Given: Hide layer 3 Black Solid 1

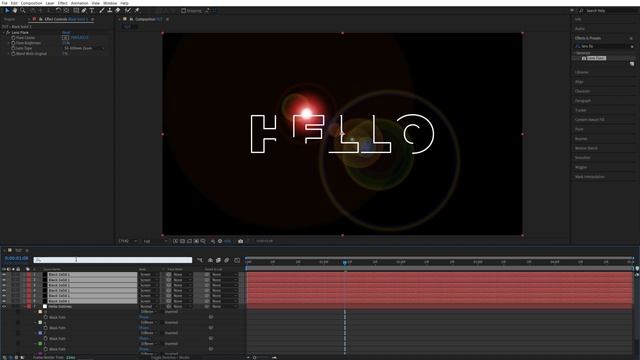Looking at the screenshot, I should pyautogui.click(x=4, y=285).
